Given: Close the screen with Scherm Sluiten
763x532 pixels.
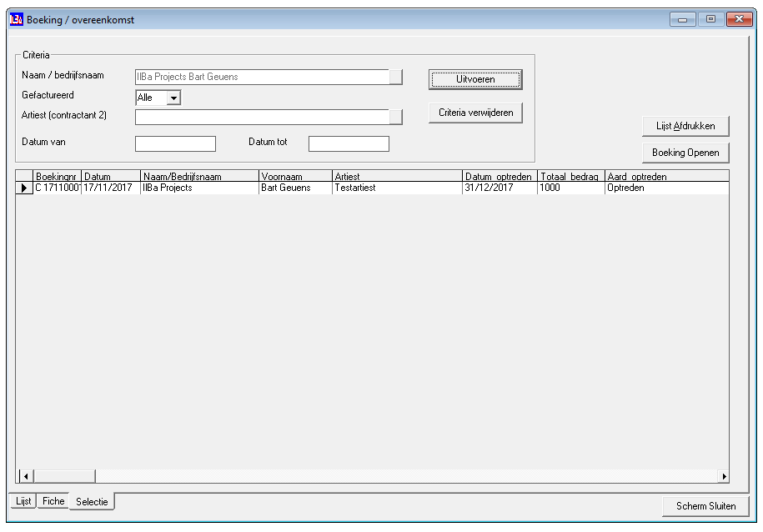Looking at the screenshot, I should pos(705,506).
